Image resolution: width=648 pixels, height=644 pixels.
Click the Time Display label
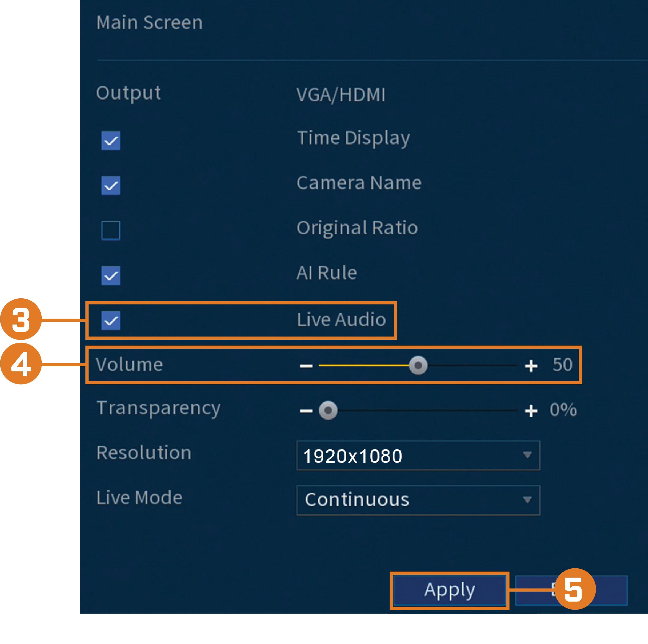[353, 138]
